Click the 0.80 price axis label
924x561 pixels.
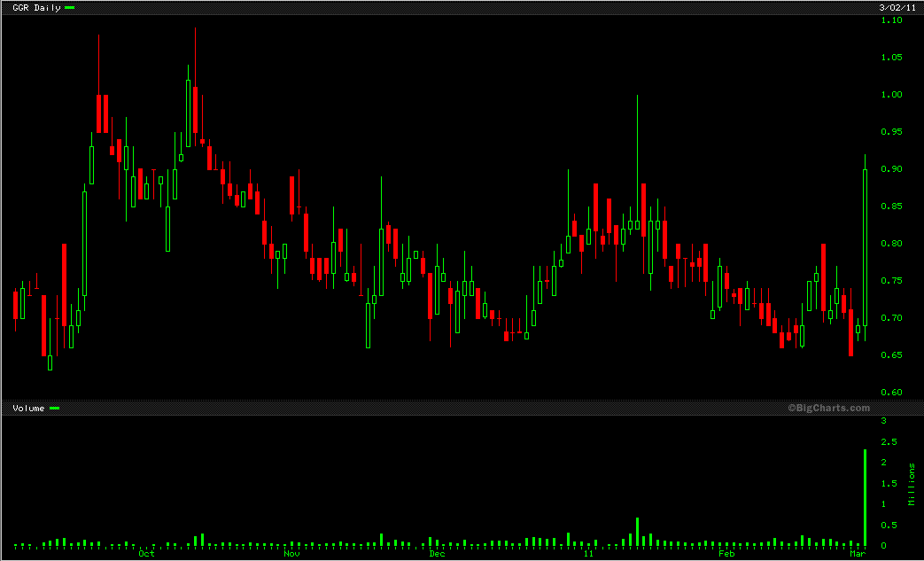click(891, 244)
